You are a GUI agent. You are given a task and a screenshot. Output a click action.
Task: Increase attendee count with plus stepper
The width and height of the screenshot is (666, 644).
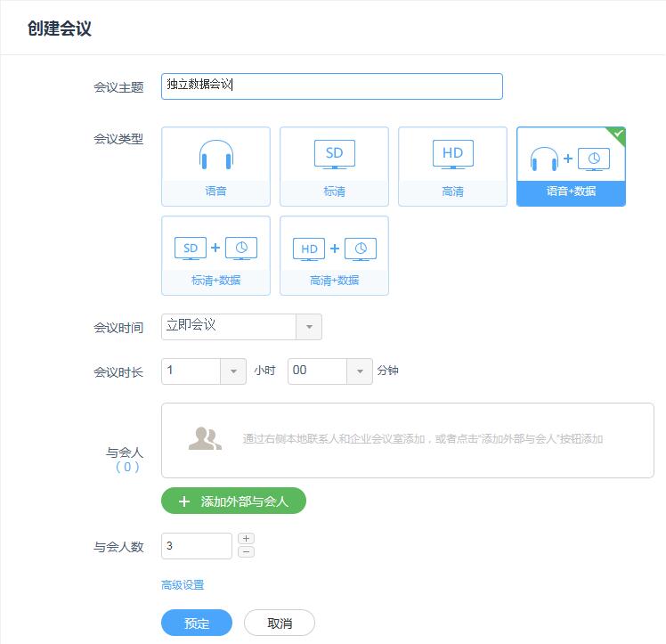[x=247, y=539]
